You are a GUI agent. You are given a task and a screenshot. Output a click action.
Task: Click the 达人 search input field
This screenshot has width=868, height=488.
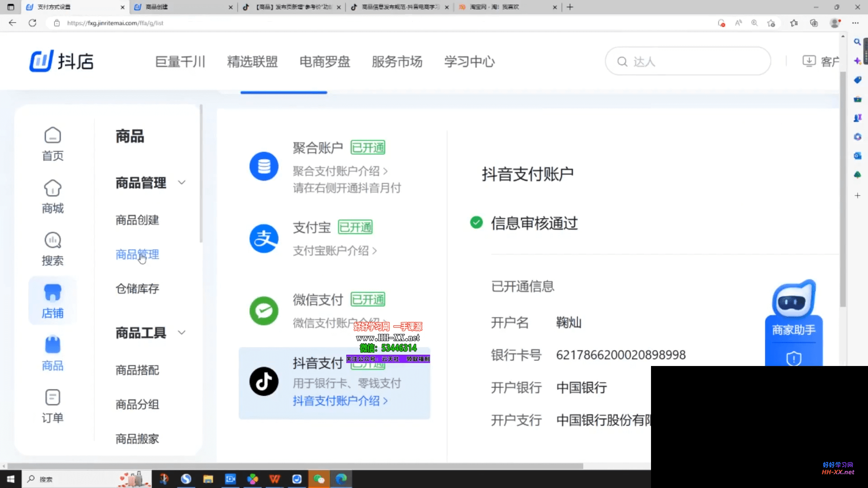[688, 61]
